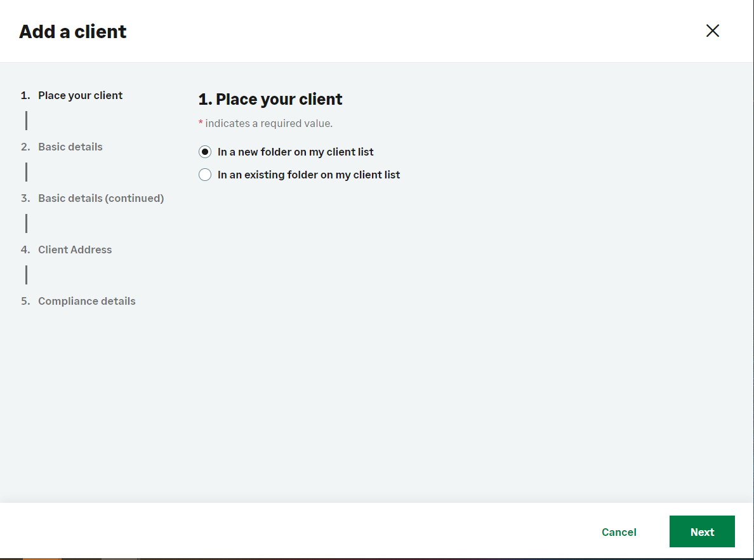Cancel adding a client
The height and width of the screenshot is (560, 754).
[618, 532]
